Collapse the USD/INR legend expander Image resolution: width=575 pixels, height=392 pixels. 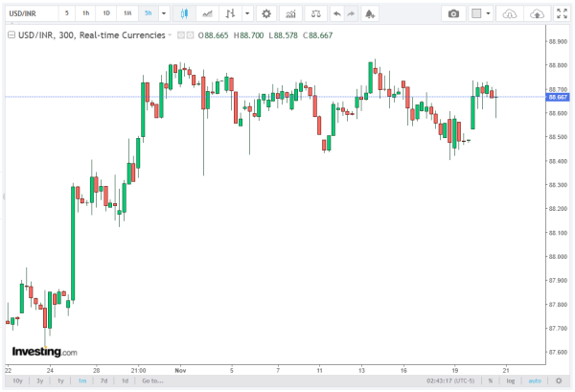click(11, 35)
